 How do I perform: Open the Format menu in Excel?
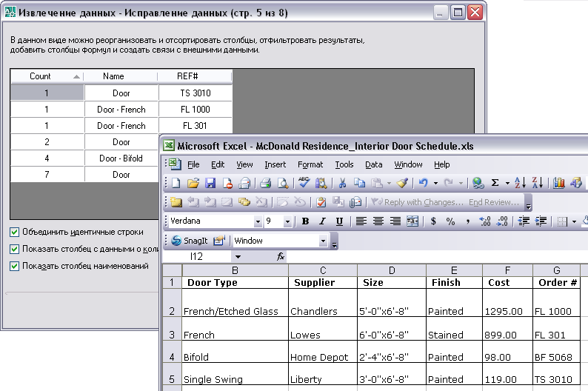pyautogui.click(x=310, y=164)
